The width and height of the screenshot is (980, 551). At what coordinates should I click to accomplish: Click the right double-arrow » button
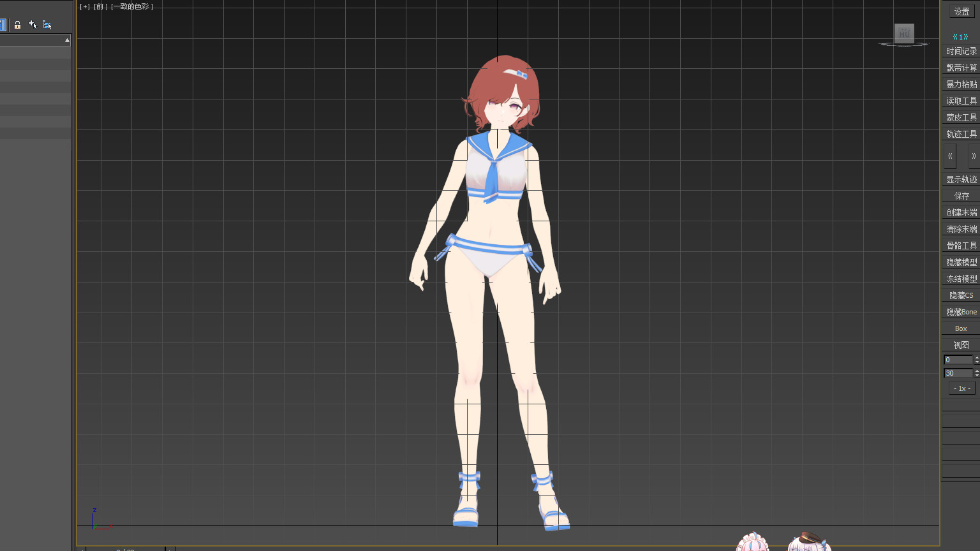coord(973,156)
